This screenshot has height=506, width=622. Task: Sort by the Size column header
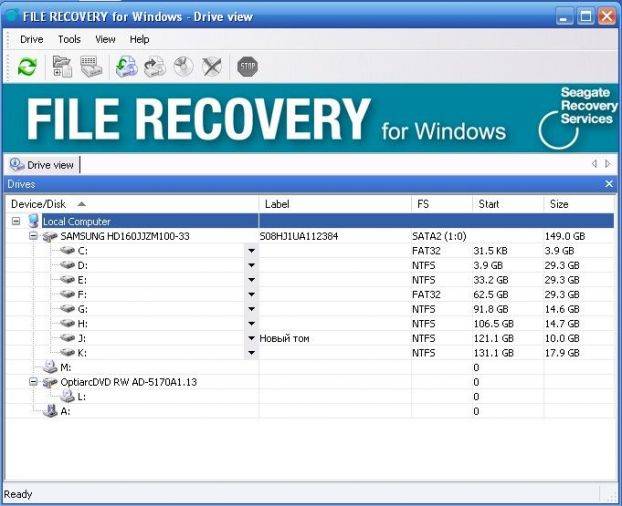point(559,204)
